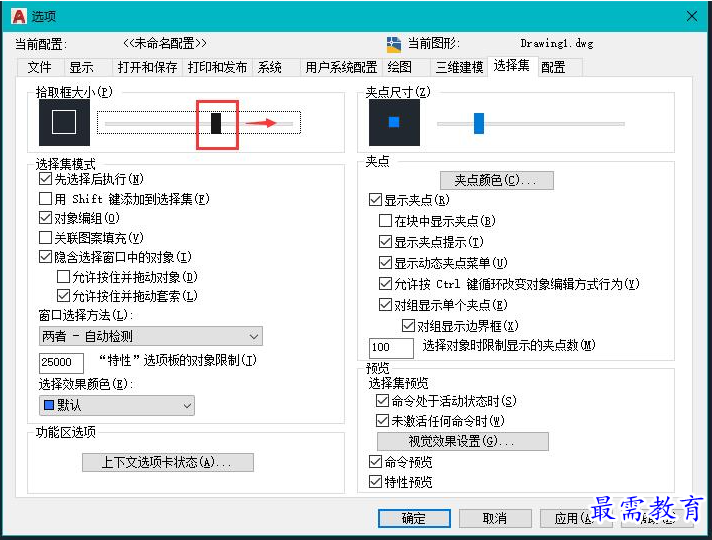
Task: Click the 25000 object limit field
Action: [61, 362]
